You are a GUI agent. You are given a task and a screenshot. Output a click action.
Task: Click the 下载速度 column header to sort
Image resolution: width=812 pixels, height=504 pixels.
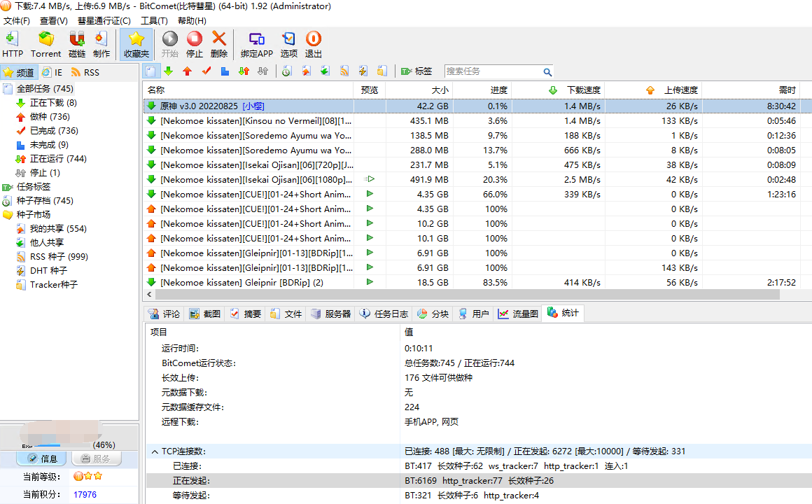tap(582, 90)
